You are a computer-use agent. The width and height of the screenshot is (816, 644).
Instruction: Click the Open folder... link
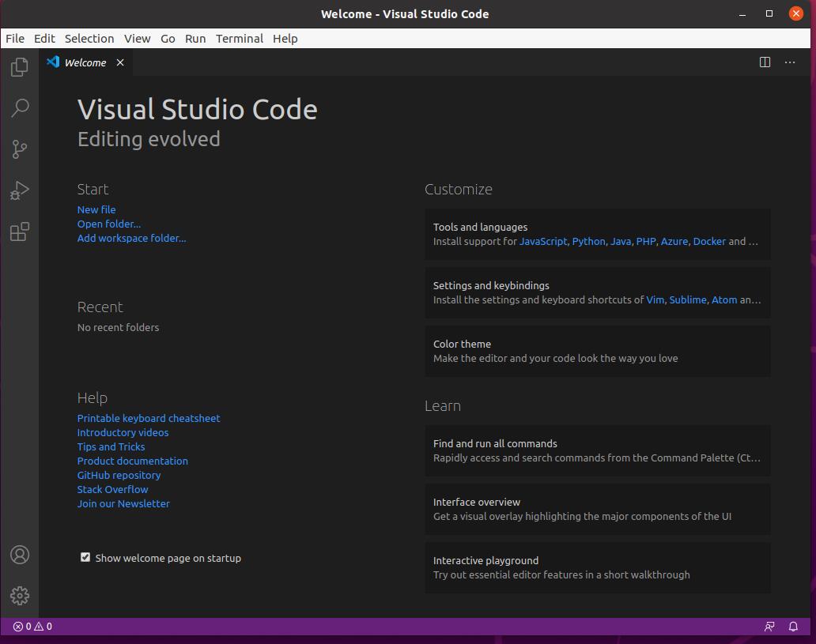[x=109, y=224]
